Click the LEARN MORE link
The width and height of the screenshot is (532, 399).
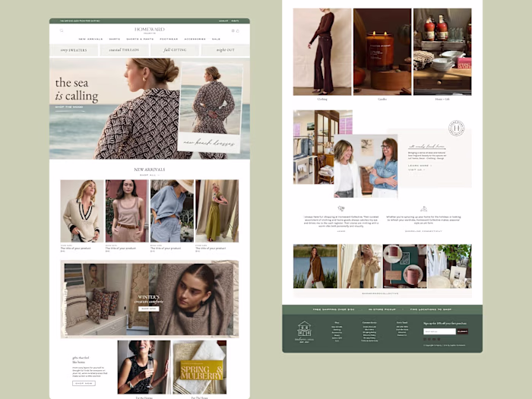pyautogui.click(x=420, y=166)
